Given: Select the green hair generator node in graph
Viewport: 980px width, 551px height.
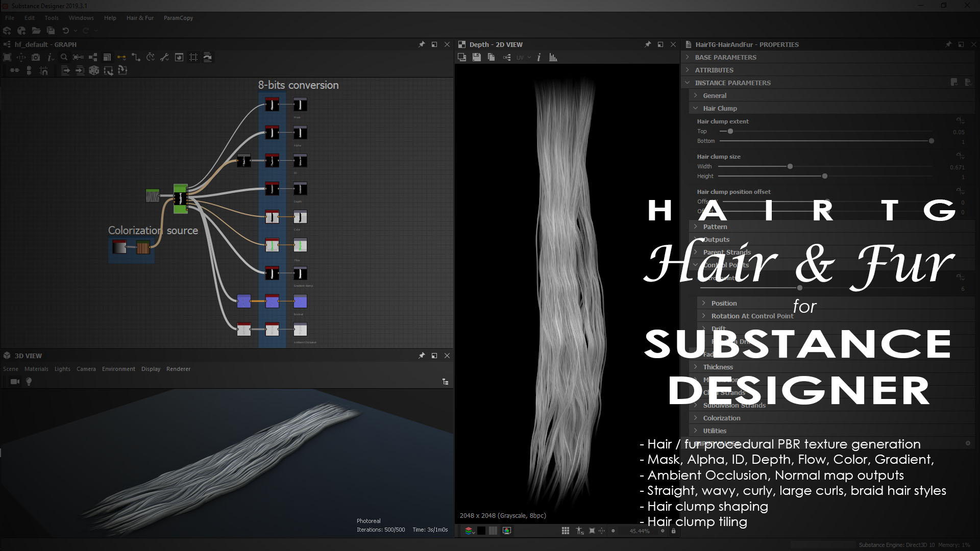Looking at the screenshot, I should (180, 198).
